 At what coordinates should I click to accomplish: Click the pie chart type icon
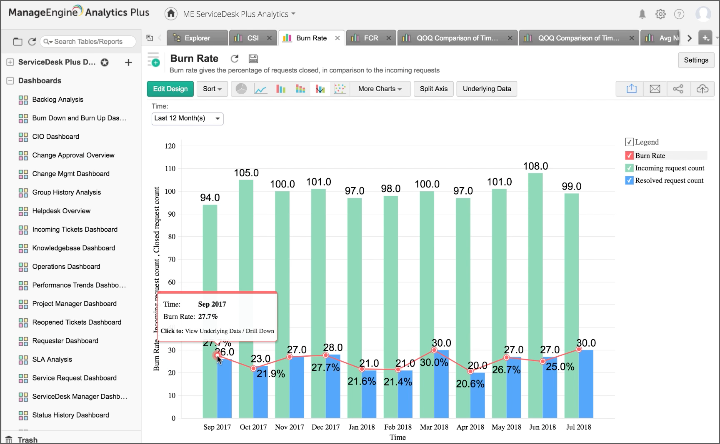(x=241, y=89)
